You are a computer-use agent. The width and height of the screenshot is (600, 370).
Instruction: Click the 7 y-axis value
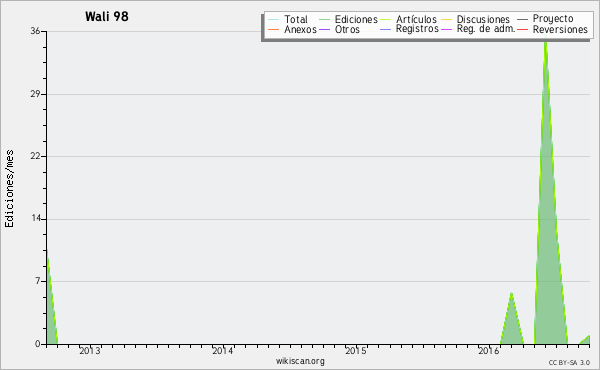click(x=38, y=281)
